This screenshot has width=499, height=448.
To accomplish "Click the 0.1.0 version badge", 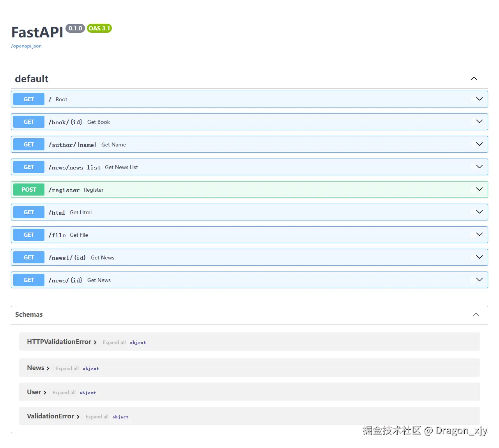I will [x=75, y=28].
